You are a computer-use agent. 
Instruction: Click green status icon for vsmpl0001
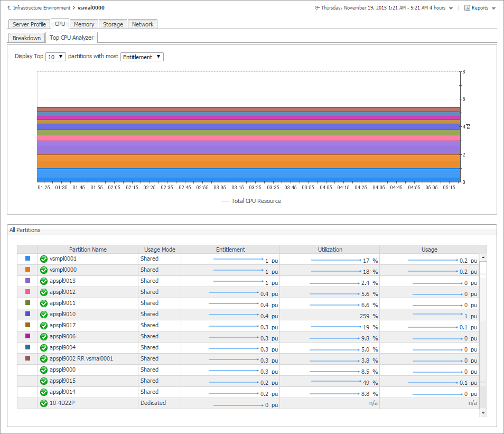coord(44,259)
